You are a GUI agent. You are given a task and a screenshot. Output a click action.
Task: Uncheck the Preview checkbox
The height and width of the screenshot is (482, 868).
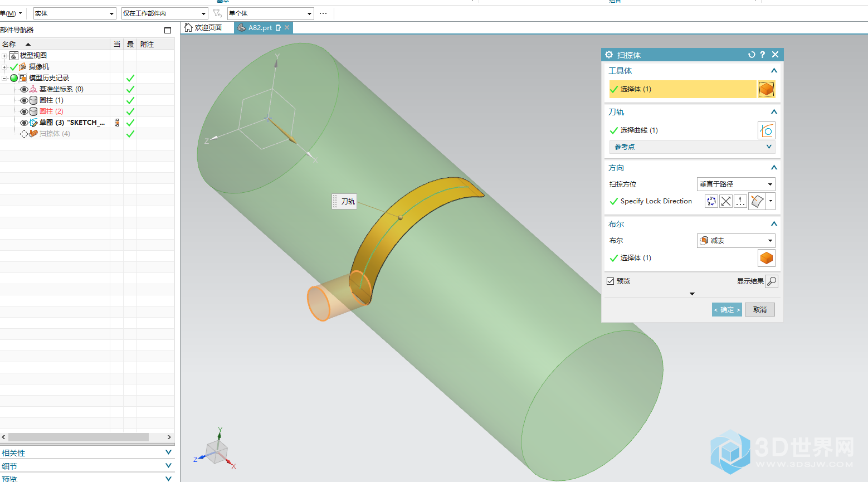point(611,281)
